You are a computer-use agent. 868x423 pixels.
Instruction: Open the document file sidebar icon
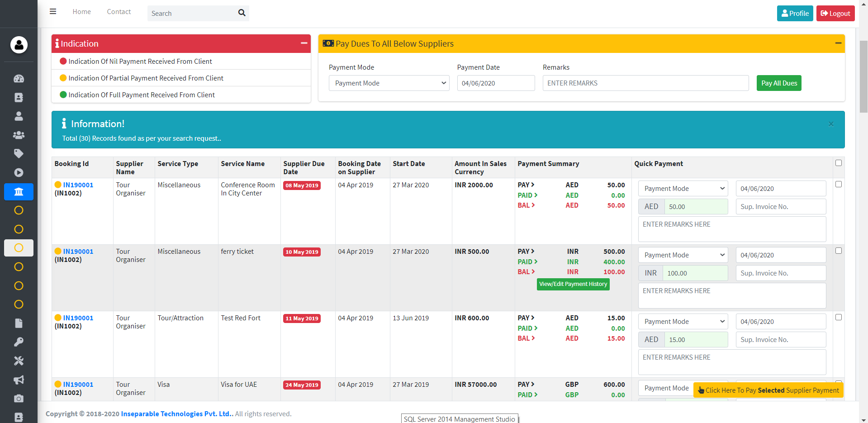19,323
